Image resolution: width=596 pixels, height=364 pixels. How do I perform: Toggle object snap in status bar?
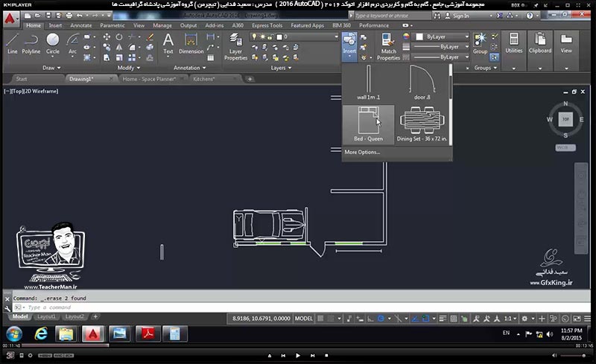[x=425, y=319]
